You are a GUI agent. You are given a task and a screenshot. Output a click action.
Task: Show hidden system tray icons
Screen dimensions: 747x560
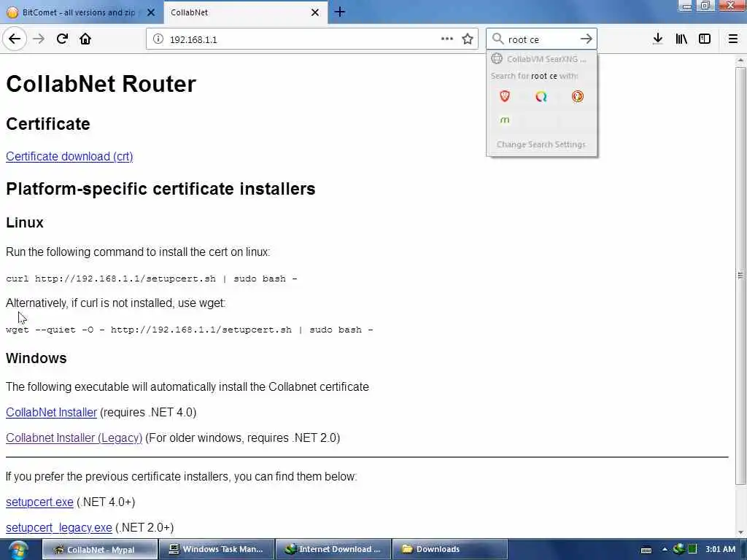click(x=665, y=550)
